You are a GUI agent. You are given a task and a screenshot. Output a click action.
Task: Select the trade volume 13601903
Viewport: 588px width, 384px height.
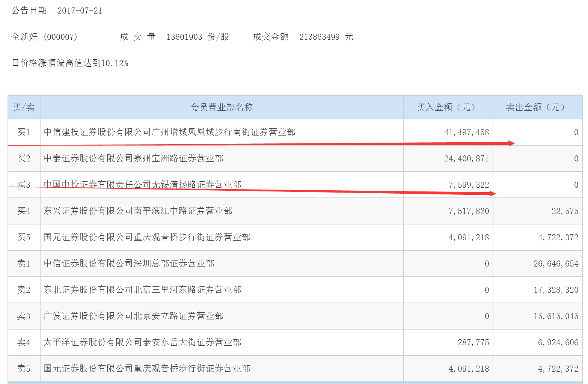pyautogui.click(x=184, y=37)
